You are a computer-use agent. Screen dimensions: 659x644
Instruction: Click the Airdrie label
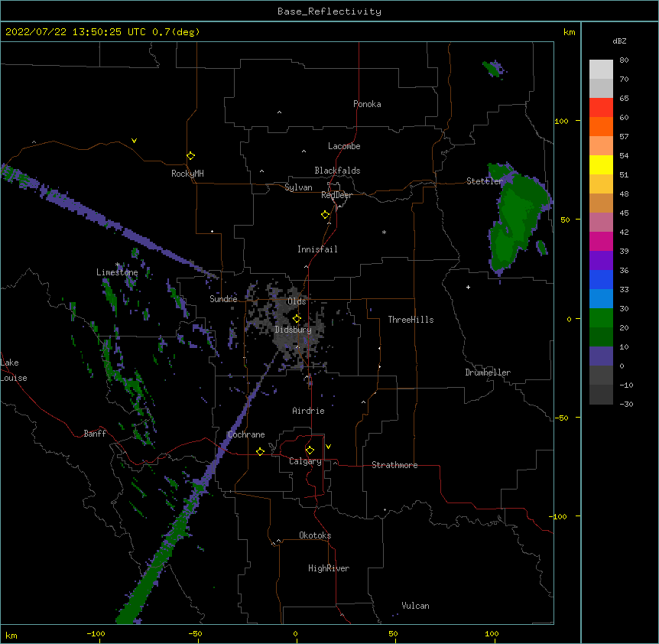point(308,411)
